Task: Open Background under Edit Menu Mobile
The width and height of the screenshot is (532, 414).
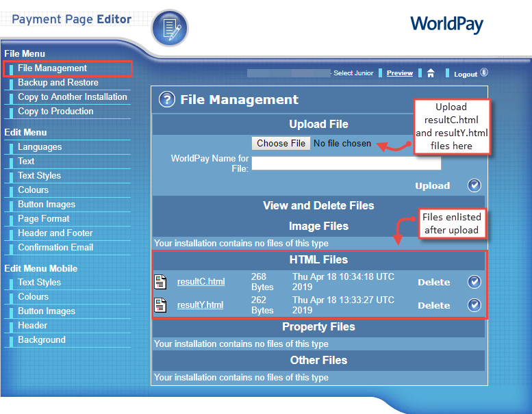Action: tap(42, 339)
